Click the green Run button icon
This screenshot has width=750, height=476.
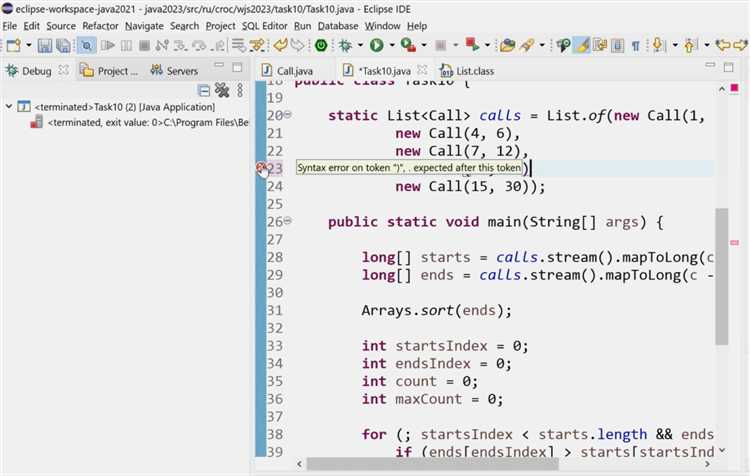pyautogui.click(x=376, y=45)
